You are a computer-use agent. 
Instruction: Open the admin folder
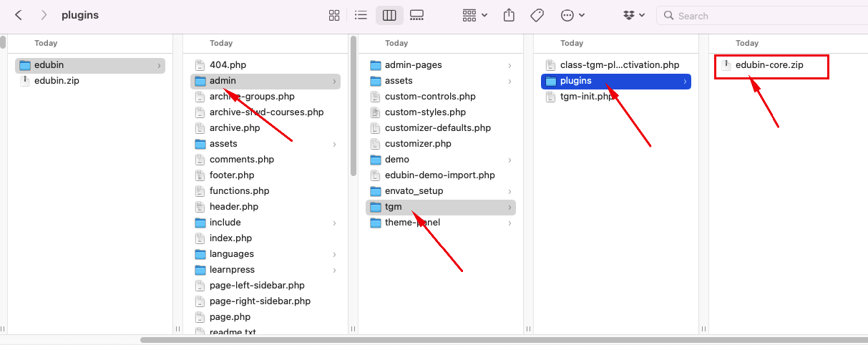pyautogui.click(x=265, y=81)
